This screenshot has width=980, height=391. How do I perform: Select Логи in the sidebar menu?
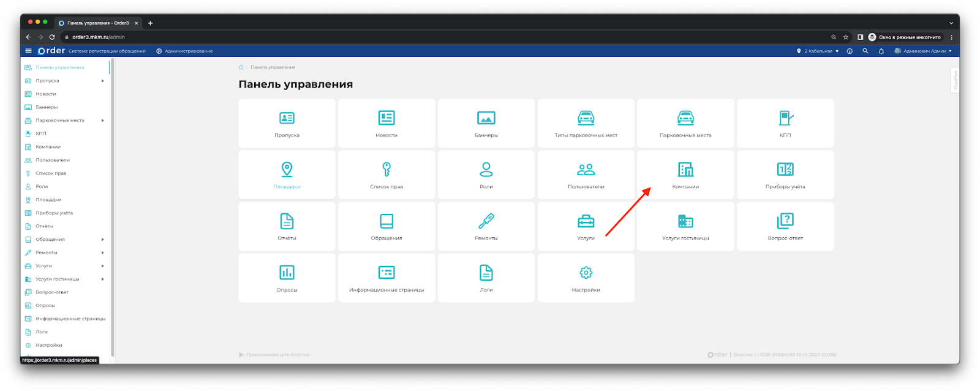[42, 332]
